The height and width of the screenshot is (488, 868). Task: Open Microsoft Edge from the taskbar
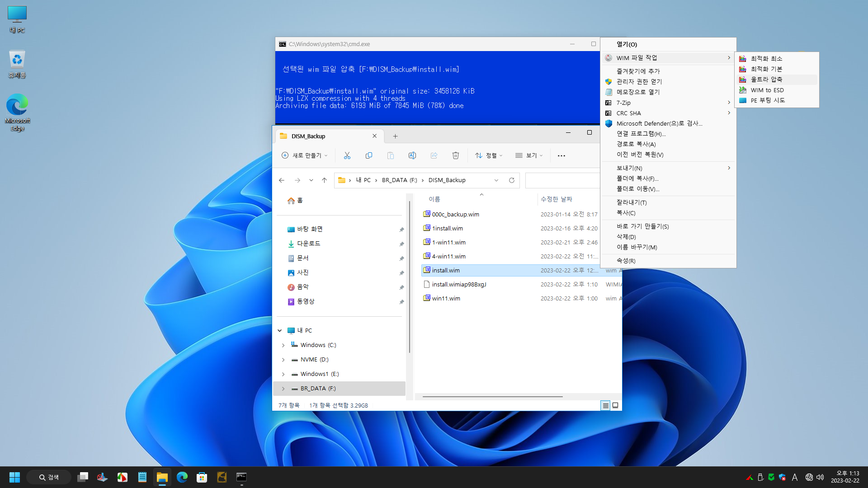[x=182, y=477]
